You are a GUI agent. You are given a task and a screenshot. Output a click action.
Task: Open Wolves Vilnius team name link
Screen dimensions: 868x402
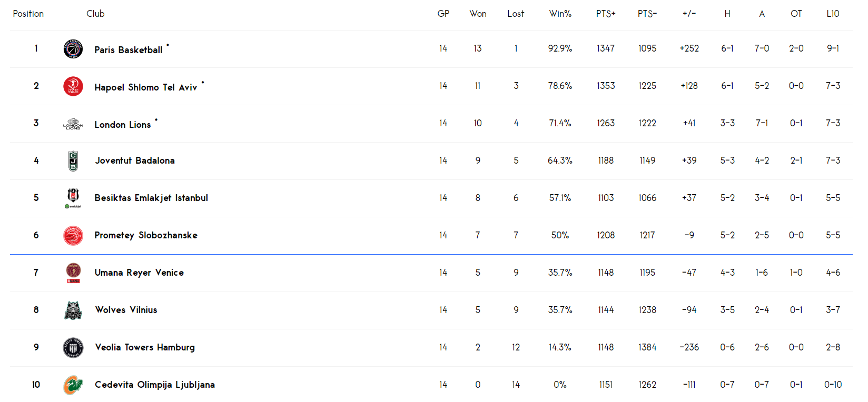[126, 310]
